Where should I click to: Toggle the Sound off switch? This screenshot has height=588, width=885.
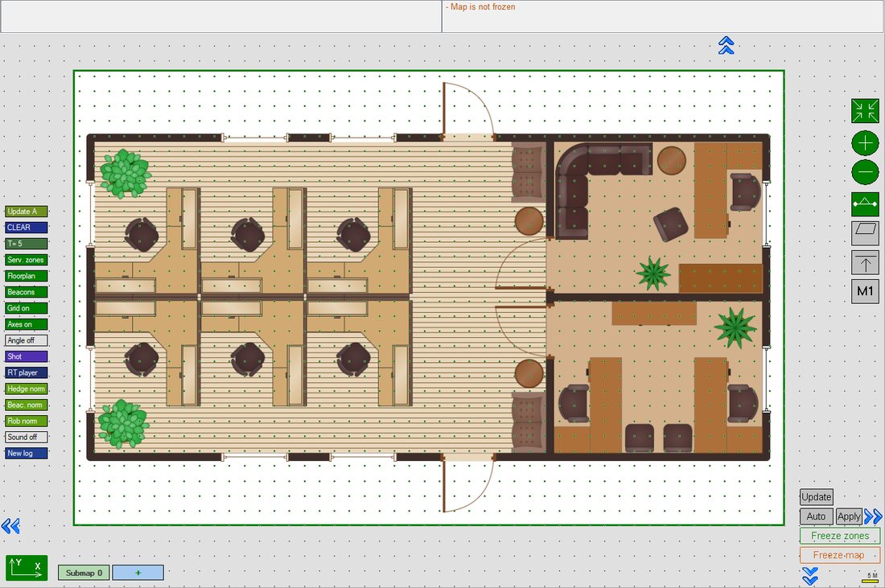(x=26, y=437)
